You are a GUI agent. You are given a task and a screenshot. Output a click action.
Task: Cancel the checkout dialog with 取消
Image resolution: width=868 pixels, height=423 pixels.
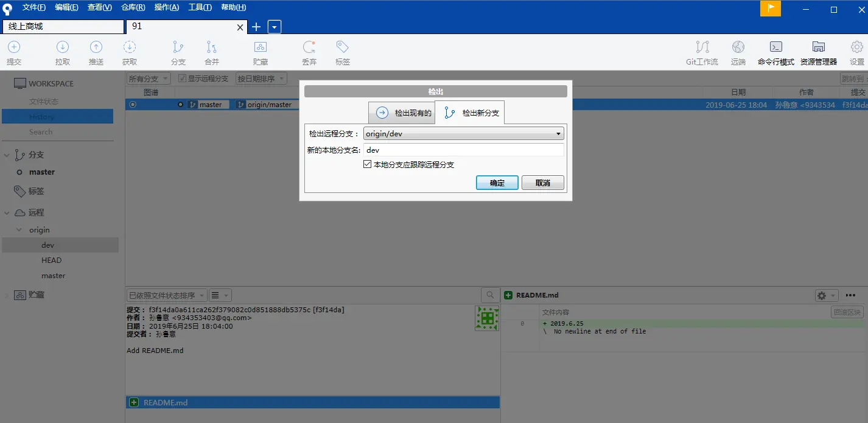coord(543,183)
